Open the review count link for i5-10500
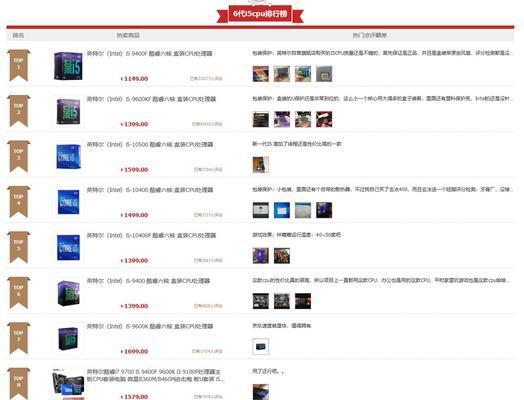 click(x=208, y=170)
